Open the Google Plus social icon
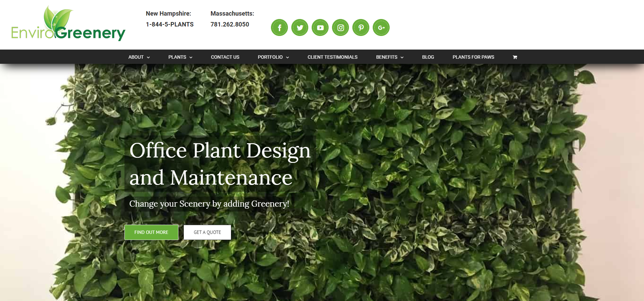Screen dimensions: 644x301 (x=381, y=27)
